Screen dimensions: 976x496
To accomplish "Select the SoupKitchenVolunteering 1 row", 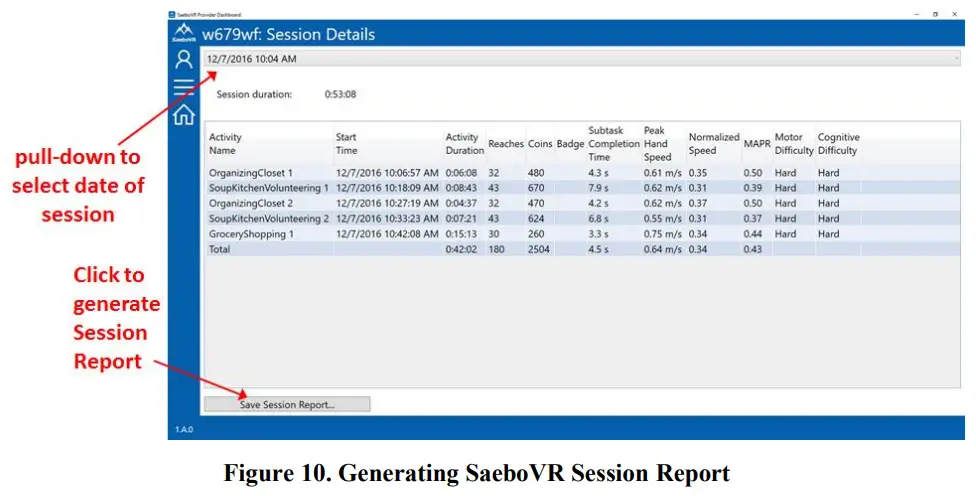I will tap(583, 188).
